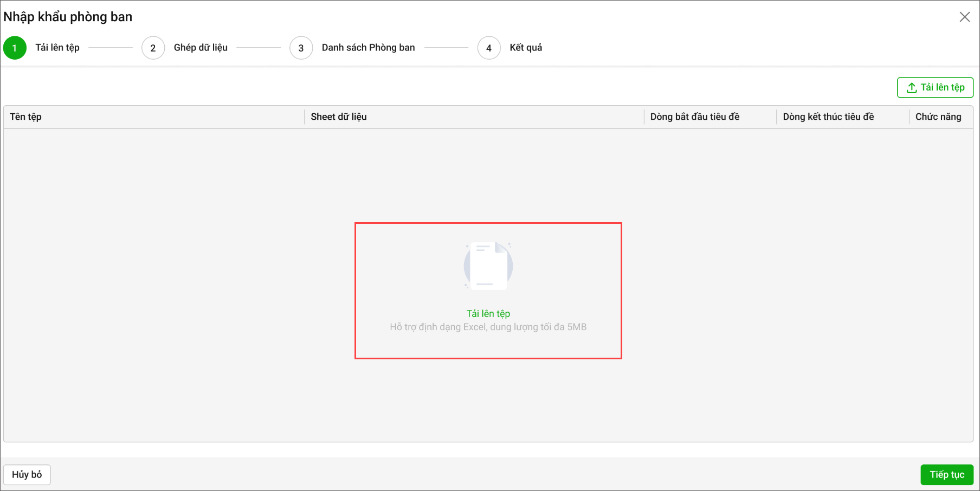Click the empty-state document icon
Viewport: 980px width, 491px height.
click(488, 266)
